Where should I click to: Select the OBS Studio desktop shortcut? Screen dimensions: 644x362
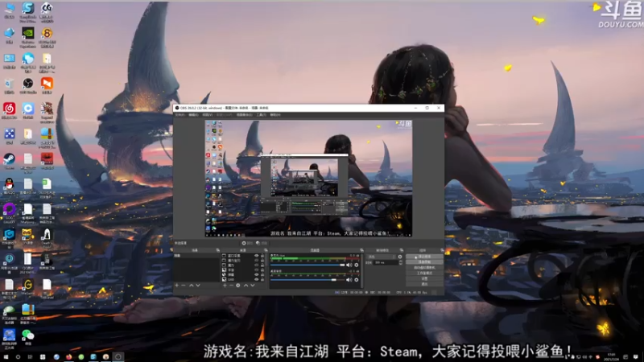coord(28,85)
